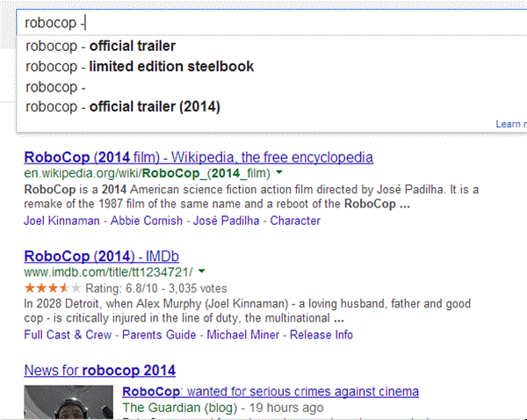Expand dropdown arrow beside IMDb URL

click(x=201, y=272)
